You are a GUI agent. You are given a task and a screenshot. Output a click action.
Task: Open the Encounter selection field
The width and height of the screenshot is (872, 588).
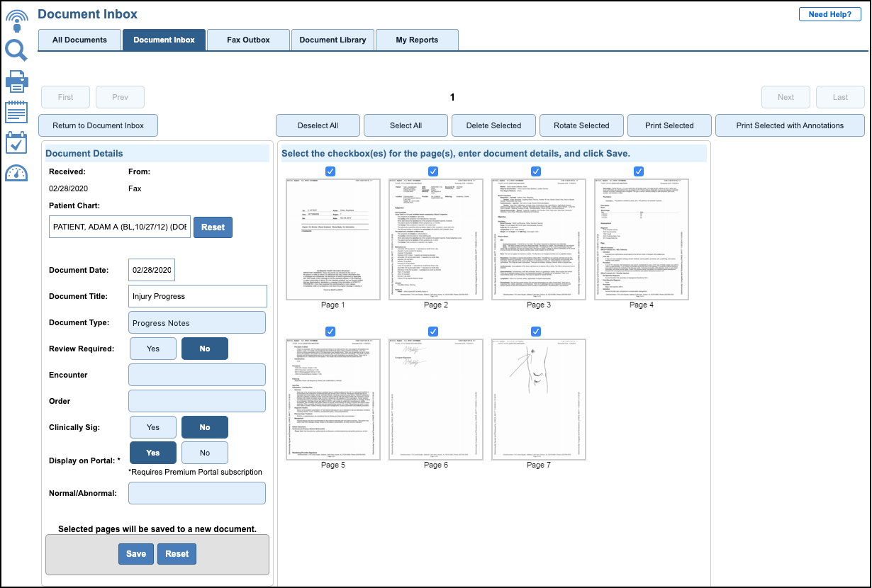click(x=197, y=374)
